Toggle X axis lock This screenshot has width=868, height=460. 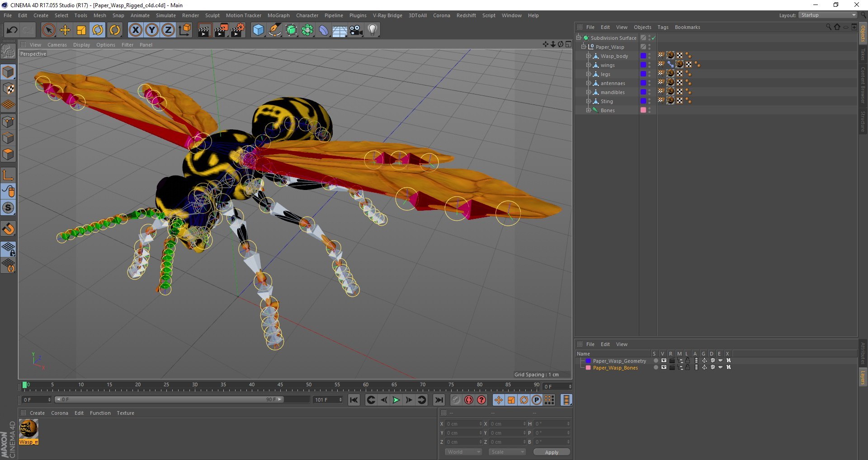[x=135, y=30]
